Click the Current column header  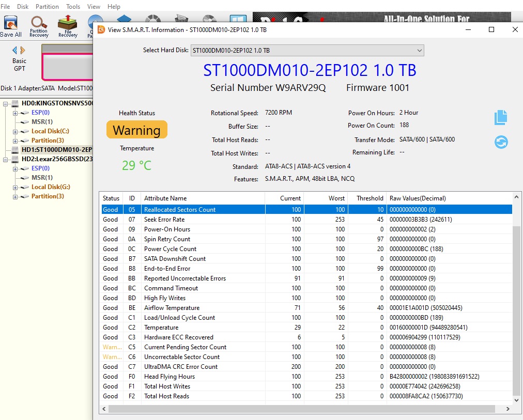[285, 198]
